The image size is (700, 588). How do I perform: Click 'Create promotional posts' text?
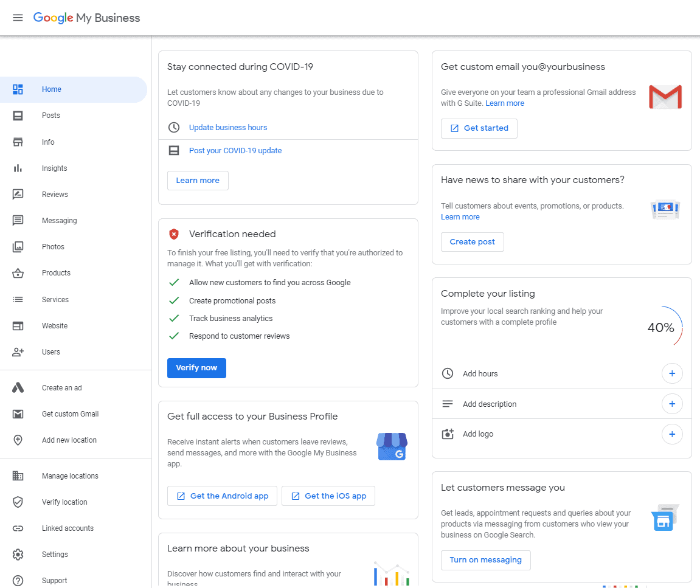[x=232, y=301]
